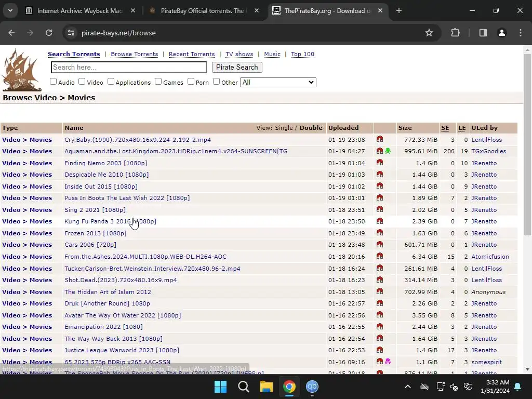This screenshot has height=399, width=532.
Task: Open the Windows Start menu
Action: point(220,387)
